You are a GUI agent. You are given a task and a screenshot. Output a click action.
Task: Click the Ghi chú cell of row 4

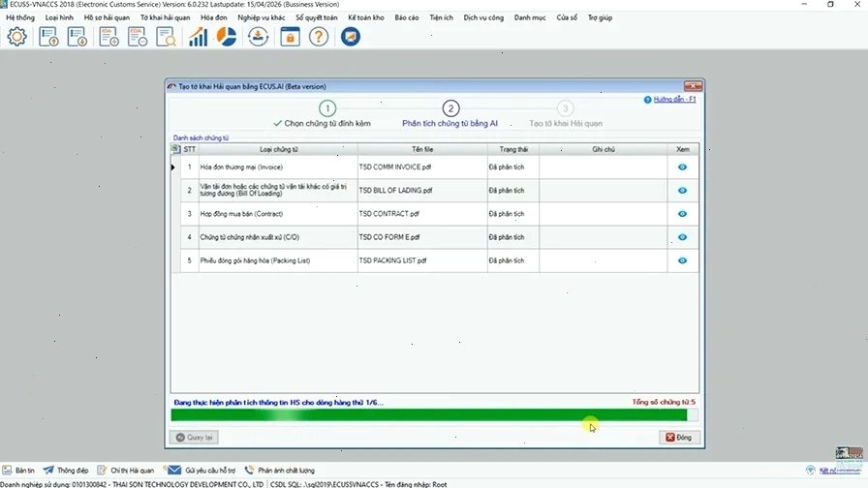[604, 237]
